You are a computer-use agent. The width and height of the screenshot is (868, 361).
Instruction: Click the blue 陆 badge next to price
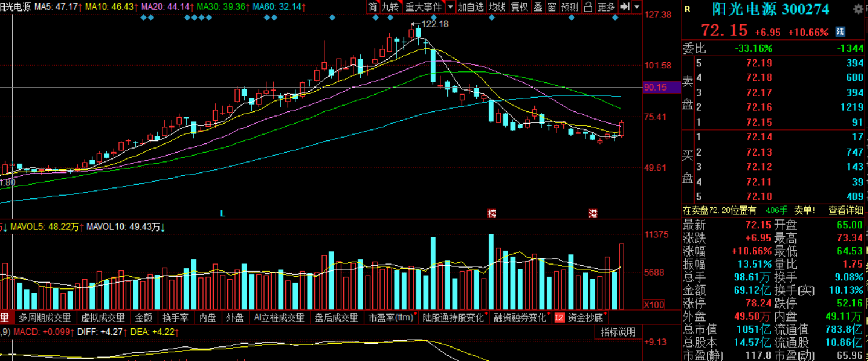[840, 31]
